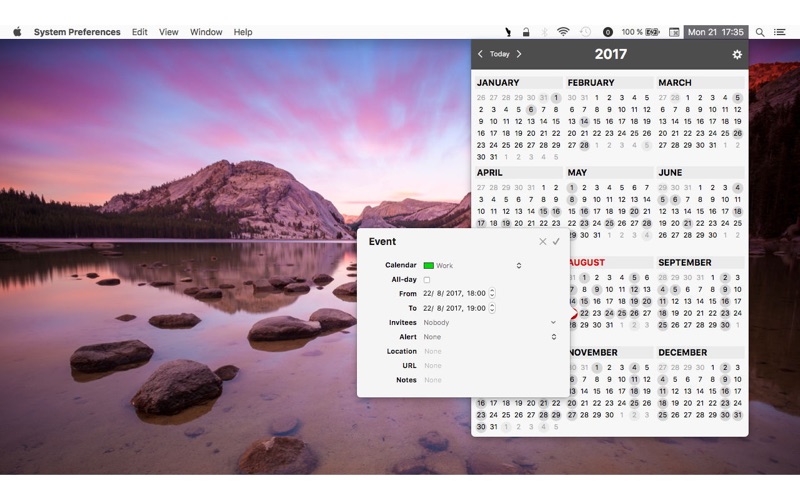Select the JUNE month header
Image resolution: width=800 pixels, height=500 pixels.
click(x=700, y=172)
